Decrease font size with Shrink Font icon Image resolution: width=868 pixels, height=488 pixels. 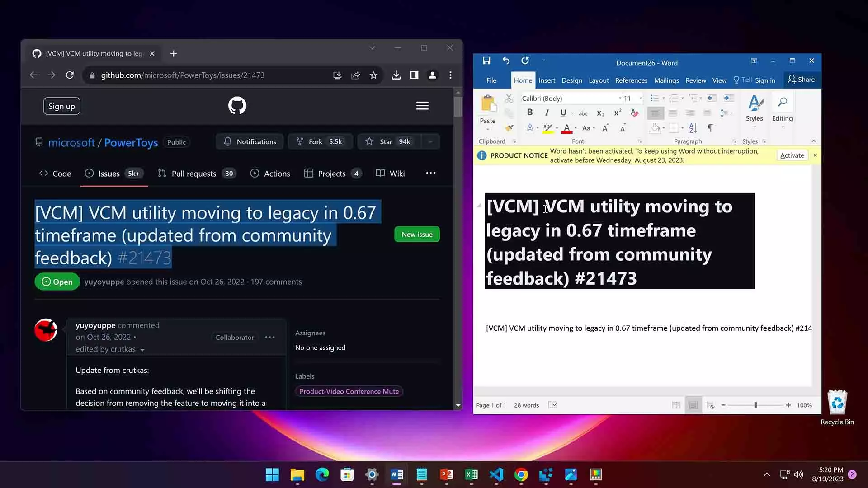pos(623,128)
